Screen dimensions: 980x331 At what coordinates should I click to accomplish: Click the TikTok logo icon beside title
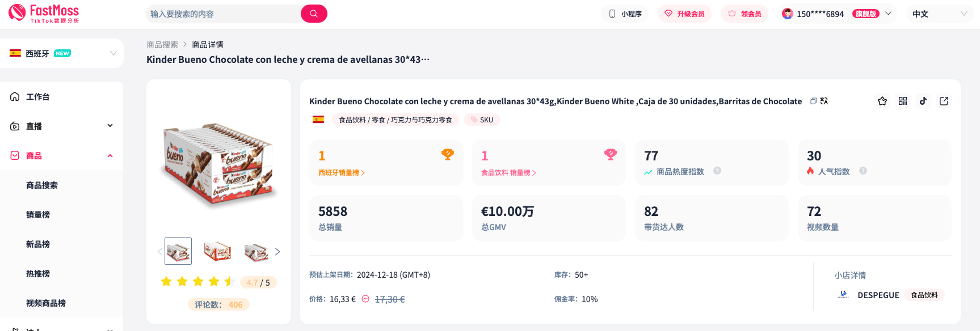(923, 101)
